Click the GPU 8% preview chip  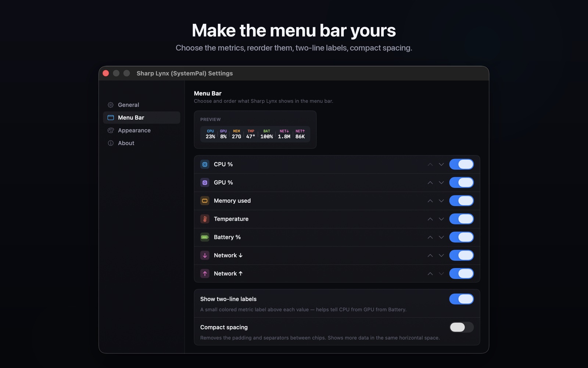pos(223,134)
